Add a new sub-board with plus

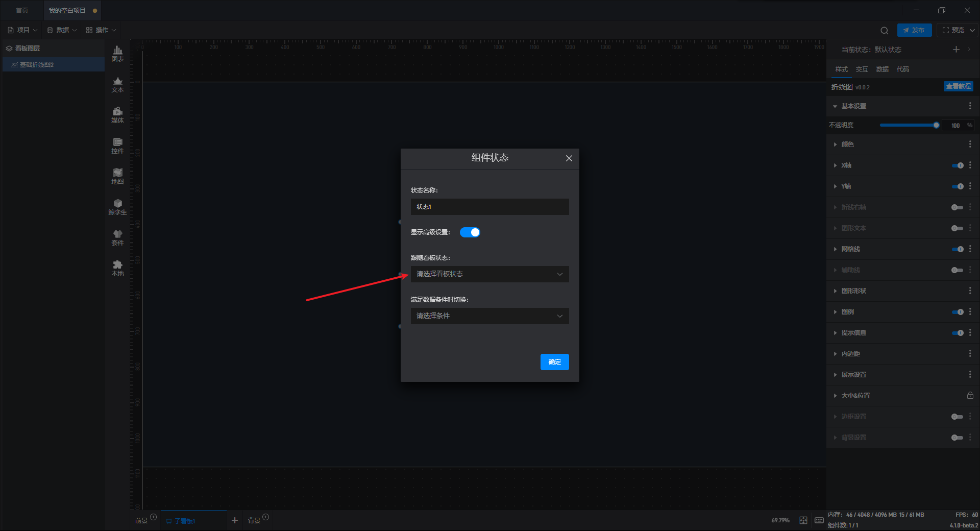pyautogui.click(x=235, y=520)
